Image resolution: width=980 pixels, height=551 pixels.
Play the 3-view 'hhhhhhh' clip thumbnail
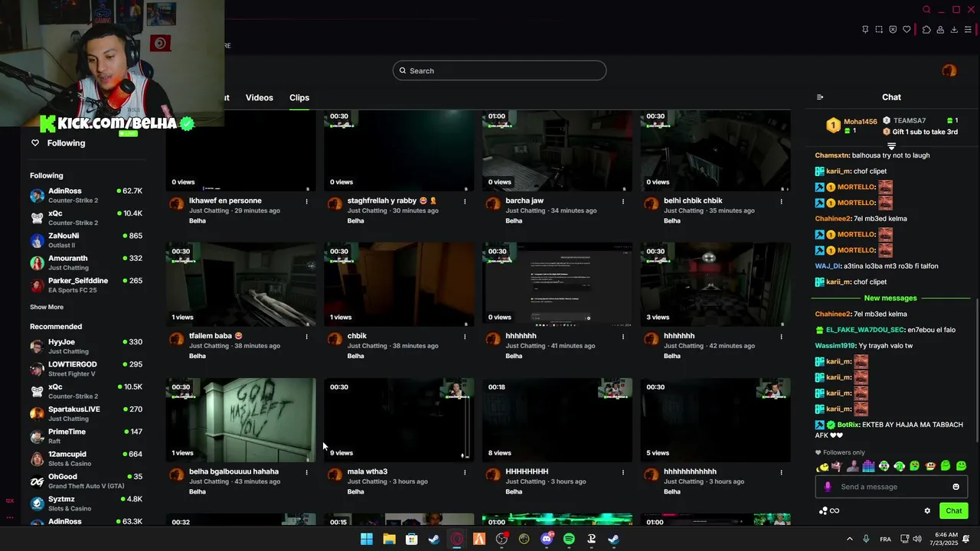pyautogui.click(x=716, y=285)
